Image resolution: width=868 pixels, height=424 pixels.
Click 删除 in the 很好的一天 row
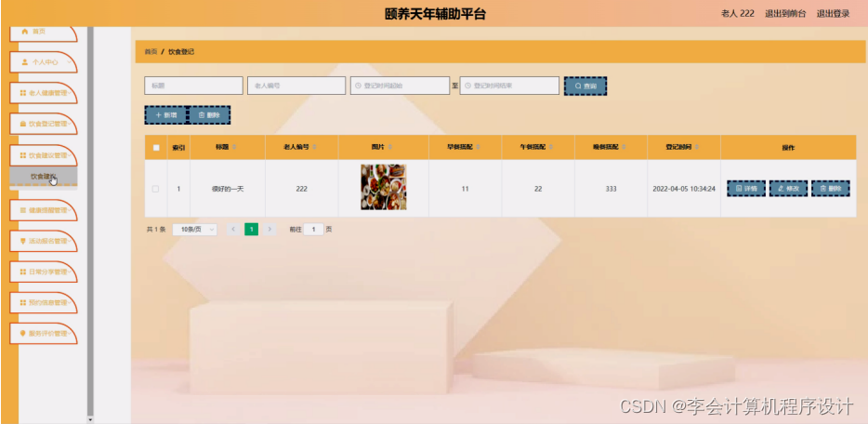pos(830,189)
